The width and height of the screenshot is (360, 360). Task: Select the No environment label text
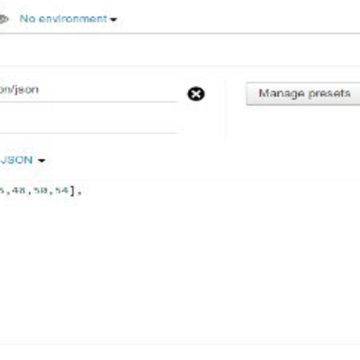(63, 19)
